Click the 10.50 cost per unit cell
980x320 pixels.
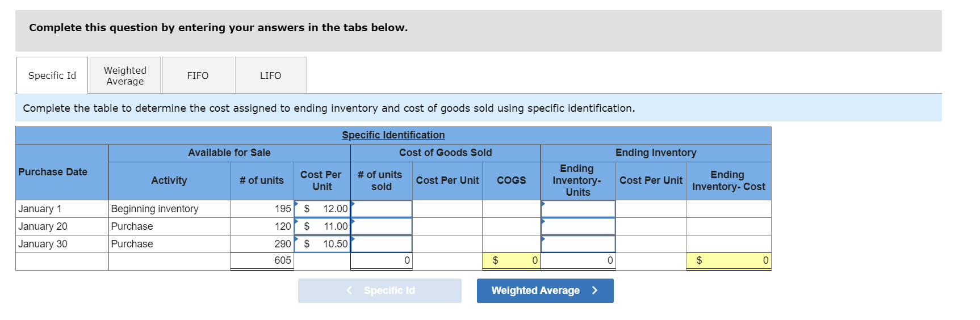coord(323,244)
